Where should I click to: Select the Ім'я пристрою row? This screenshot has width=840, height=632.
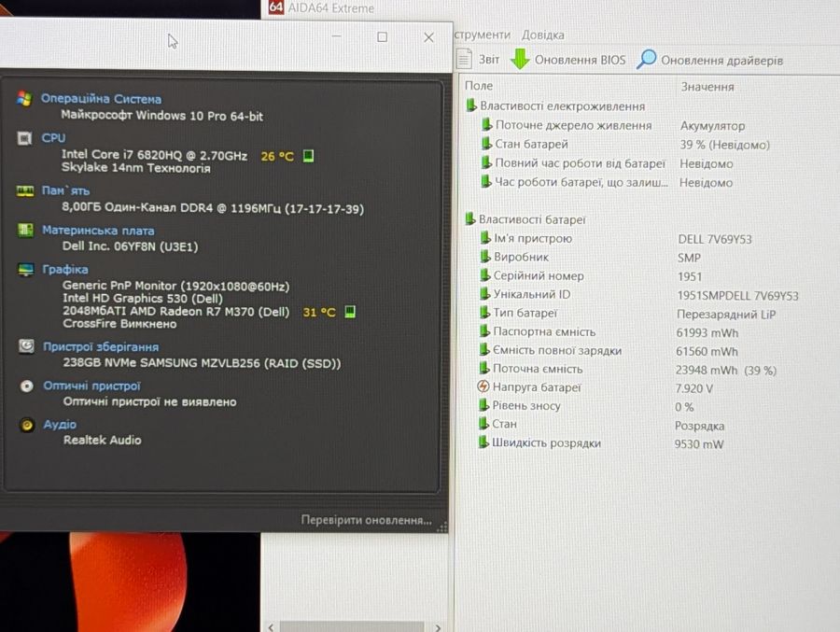616,239
